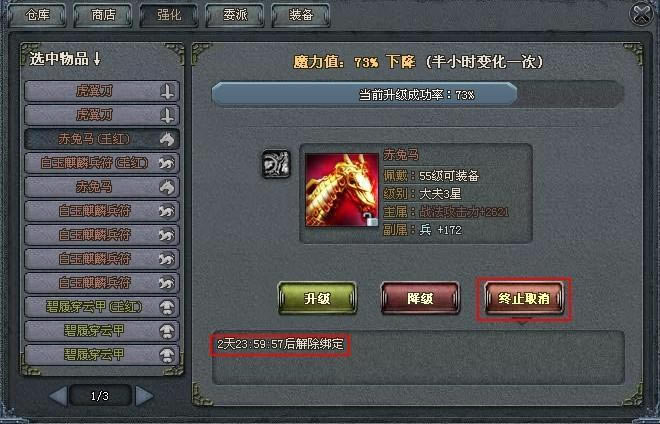Click the horse icon on 赤兔马 (王红) row
This screenshot has height=424, width=660.
167,139
